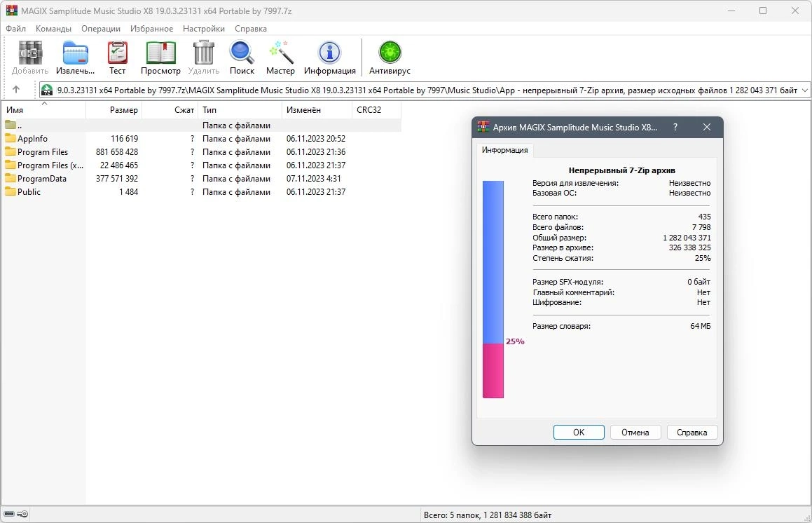This screenshot has height=523, width=812.
Task: Sort list by Размер column header
Action: [x=114, y=110]
